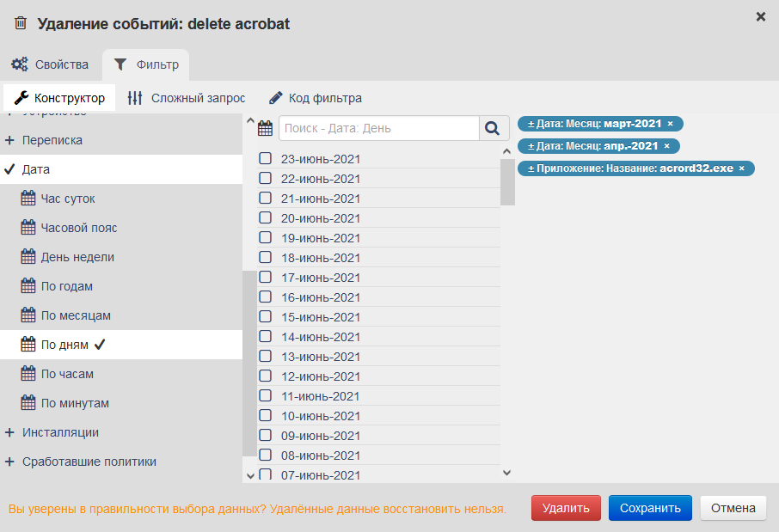The width and height of the screenshot is (779, 532).
Task: Tick the 15-июнь-2021 checkbox
Action: (x=266, y=317)
